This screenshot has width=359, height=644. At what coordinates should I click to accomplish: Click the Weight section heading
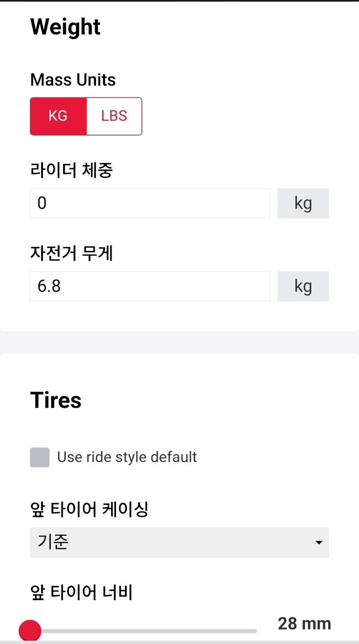[x=65, y=27]
